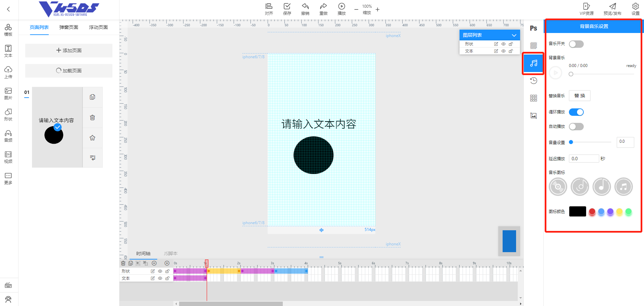This screenshot has height=306, width=644.
Task: Select the red icon color dot
Action: point(592,212)
